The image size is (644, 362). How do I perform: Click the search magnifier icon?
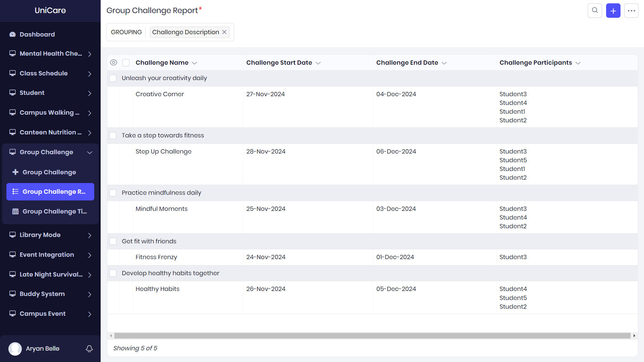(595, 10)
